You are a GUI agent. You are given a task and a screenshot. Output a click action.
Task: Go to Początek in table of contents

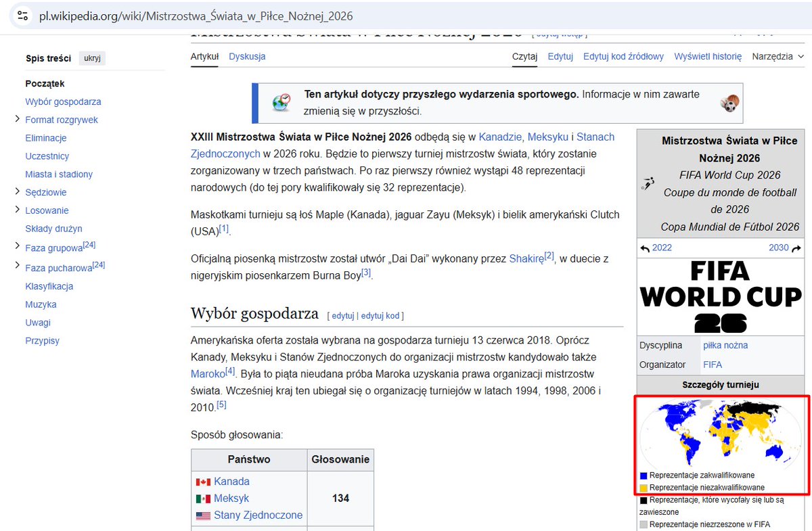pyautogui.click(x=45, y=84)
